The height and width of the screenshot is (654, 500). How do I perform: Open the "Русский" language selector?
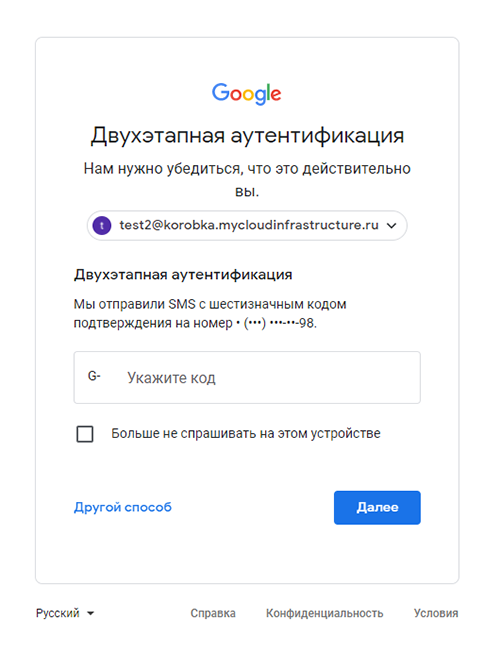click(65, 613)
